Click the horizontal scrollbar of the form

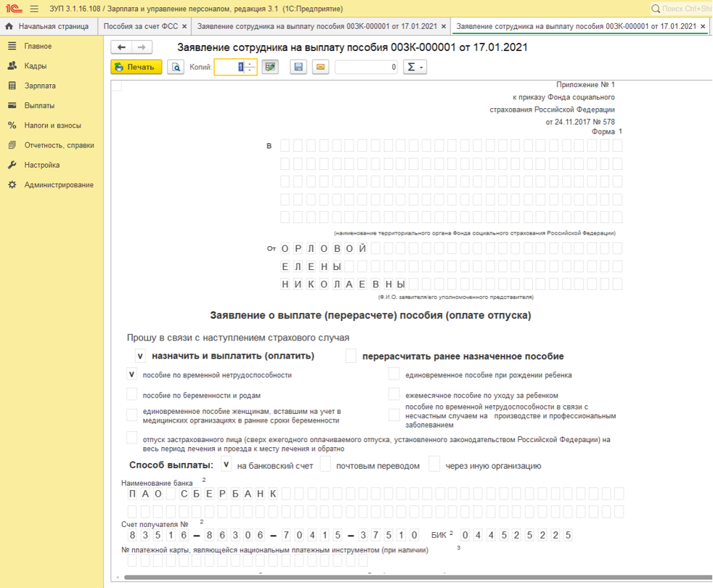coord(417,578)
